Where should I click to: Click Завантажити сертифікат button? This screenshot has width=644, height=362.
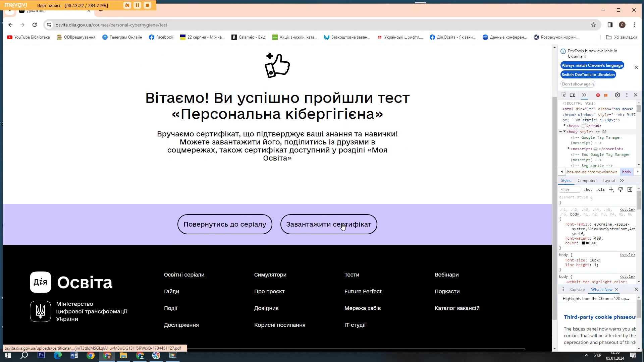pyautogui.click(x=329, y=224)
